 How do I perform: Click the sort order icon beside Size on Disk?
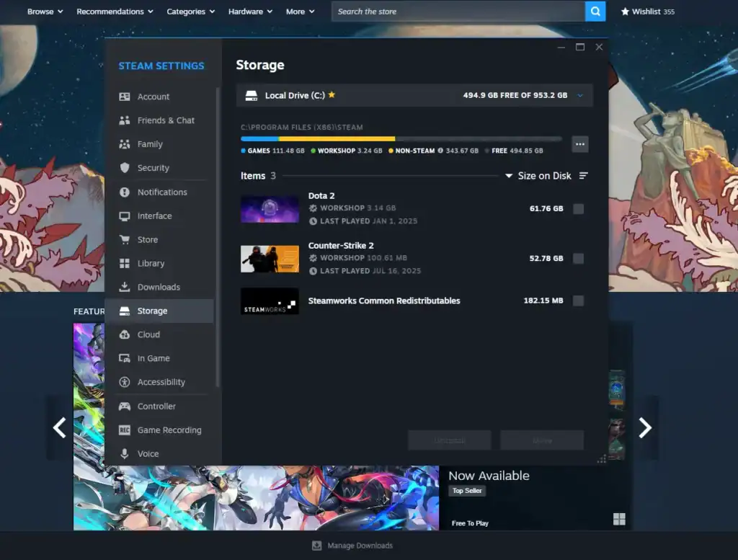tap(584, 175)
